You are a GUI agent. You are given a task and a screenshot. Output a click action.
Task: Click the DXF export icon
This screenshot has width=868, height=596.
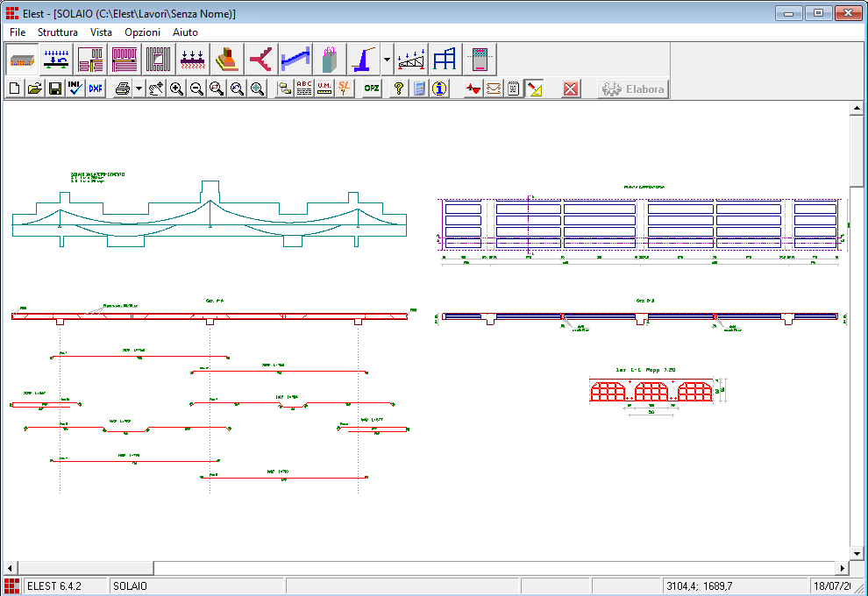(95, 89)
